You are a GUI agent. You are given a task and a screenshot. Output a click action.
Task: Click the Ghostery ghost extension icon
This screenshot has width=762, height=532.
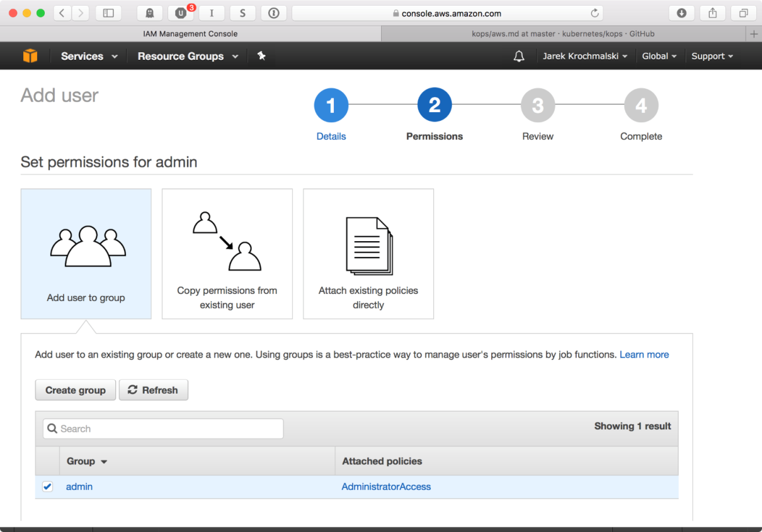[150, 13]
